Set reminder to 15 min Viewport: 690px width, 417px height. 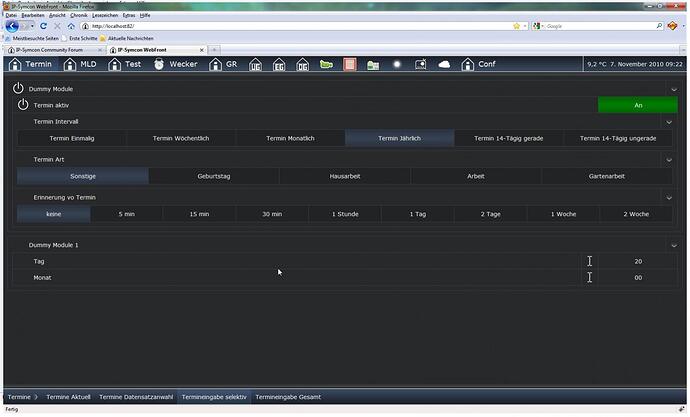[199, 214]
